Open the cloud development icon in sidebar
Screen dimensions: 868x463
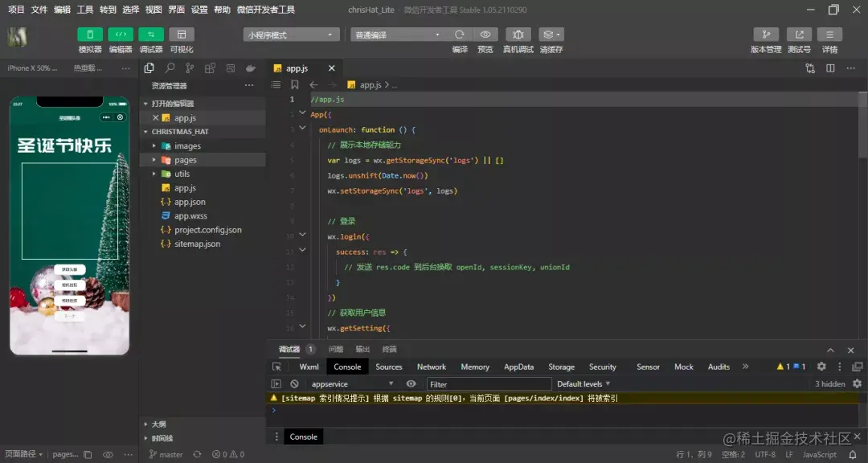pyautogui.click(x=251, y=68)
